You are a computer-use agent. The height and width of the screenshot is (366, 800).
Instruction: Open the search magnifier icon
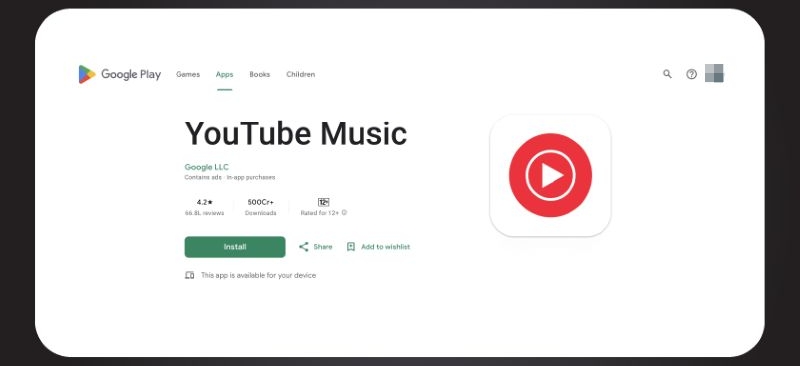click(x=667, y=74)
